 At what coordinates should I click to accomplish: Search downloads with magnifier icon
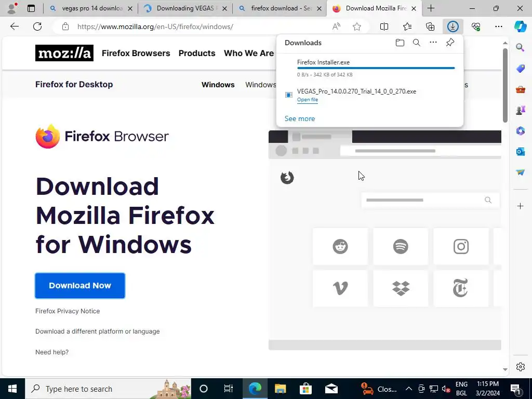tap(417, 43)
